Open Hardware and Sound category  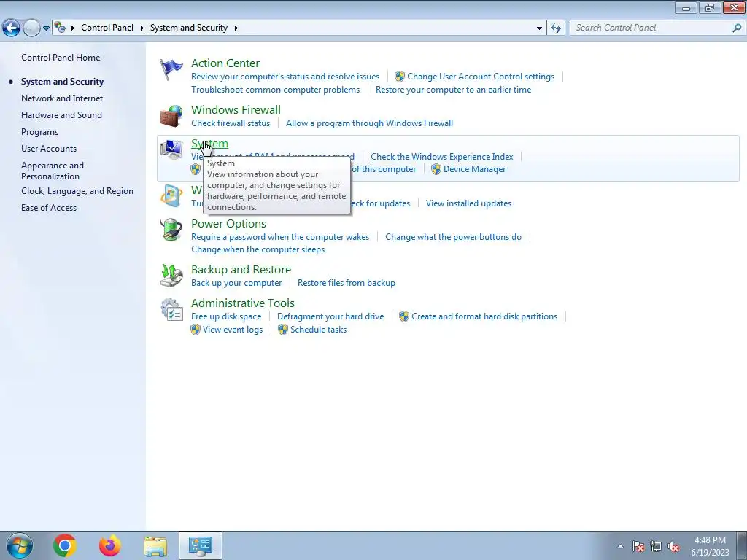click(61, 114)
